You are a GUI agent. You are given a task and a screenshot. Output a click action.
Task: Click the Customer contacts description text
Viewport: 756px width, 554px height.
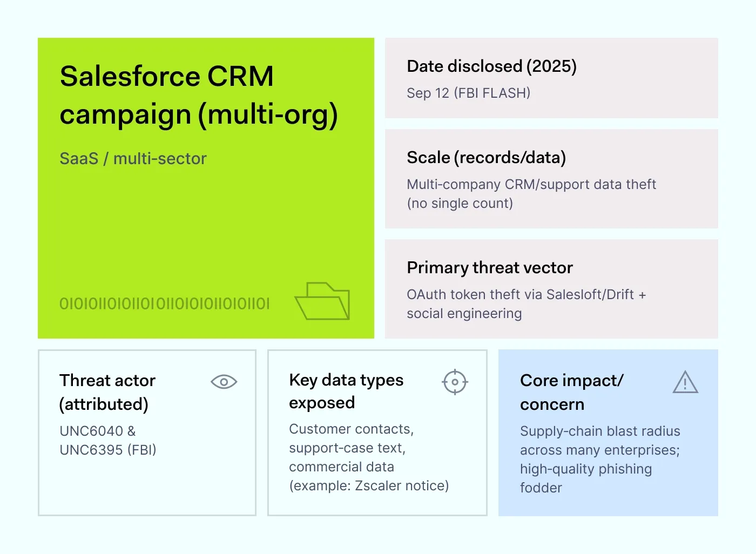(368, 457)
